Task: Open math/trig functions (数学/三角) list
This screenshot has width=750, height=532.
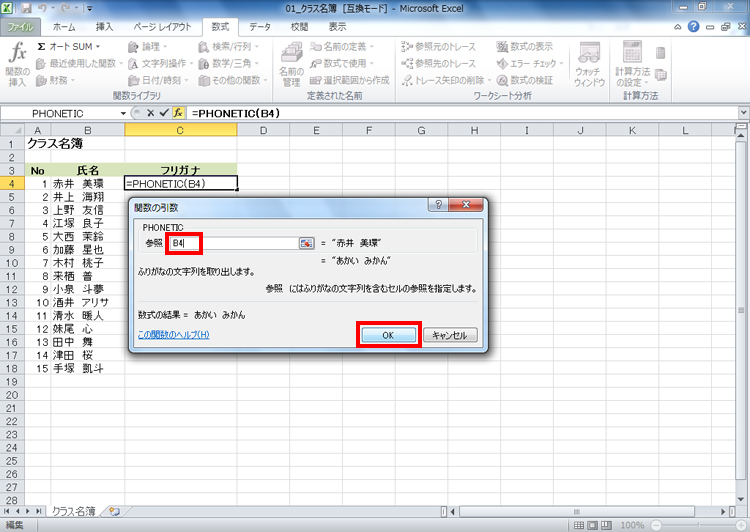Action: (229, 63)
